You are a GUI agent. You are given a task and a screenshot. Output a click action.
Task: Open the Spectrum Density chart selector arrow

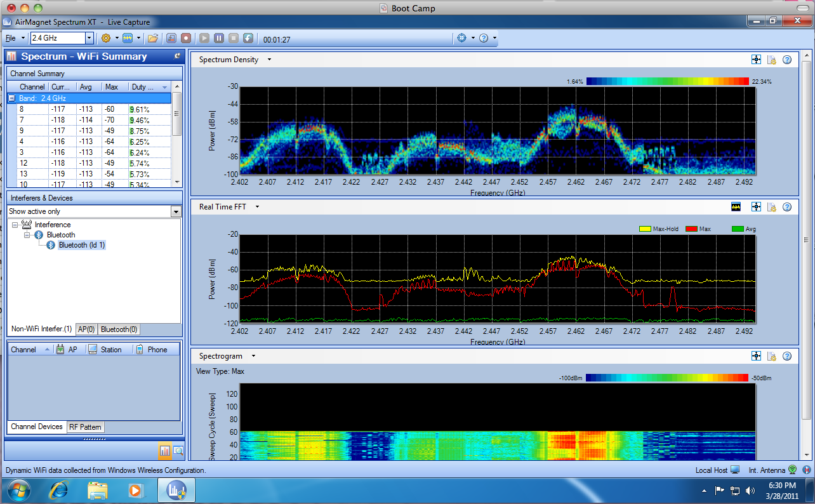tap(269, 60)
